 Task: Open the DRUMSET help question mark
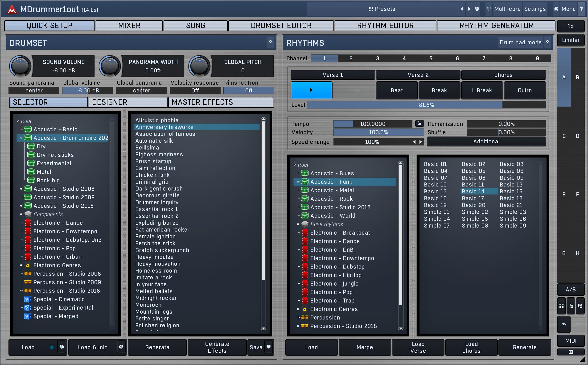[270, 43]
